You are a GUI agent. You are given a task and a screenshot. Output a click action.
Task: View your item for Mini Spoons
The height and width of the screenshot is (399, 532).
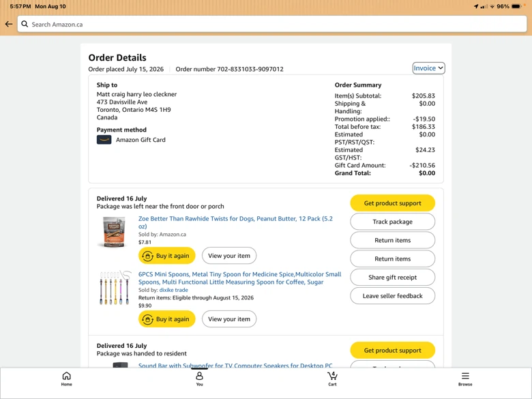coord(229,319)
